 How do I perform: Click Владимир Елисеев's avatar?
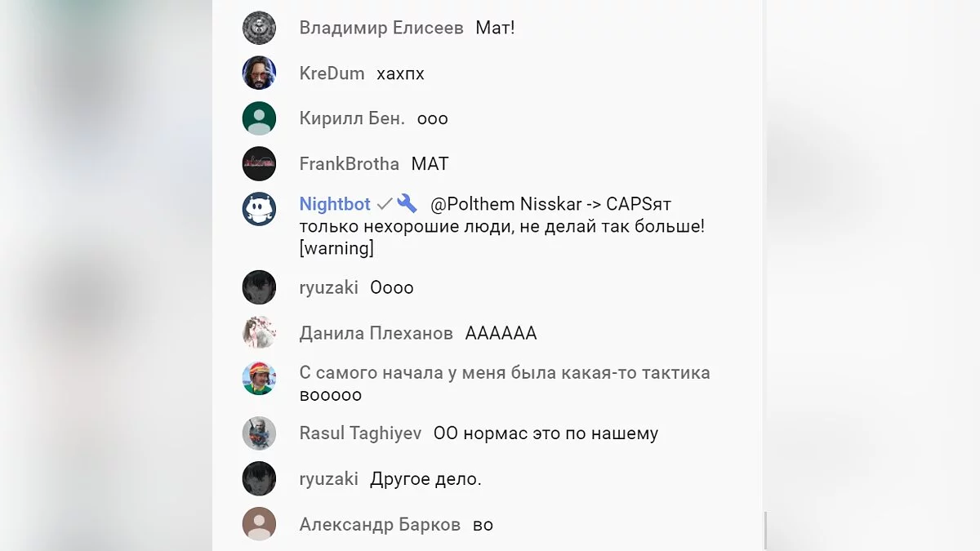point(259,28)
